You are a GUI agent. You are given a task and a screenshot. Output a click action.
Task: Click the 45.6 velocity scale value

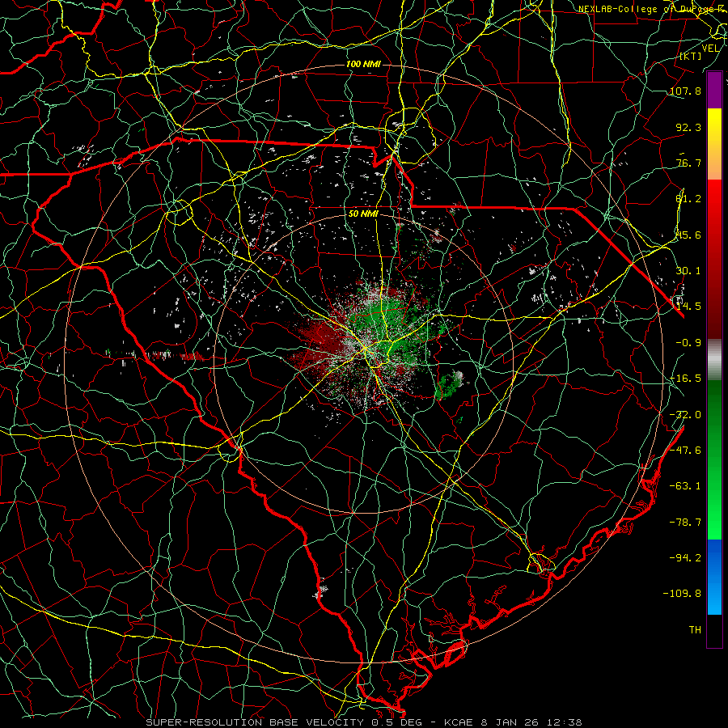[688, 235]
